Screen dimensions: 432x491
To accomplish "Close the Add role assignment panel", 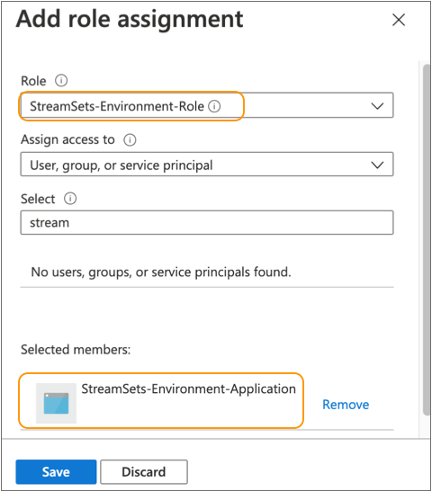I will pyautogui.click(x=398, y=20).
